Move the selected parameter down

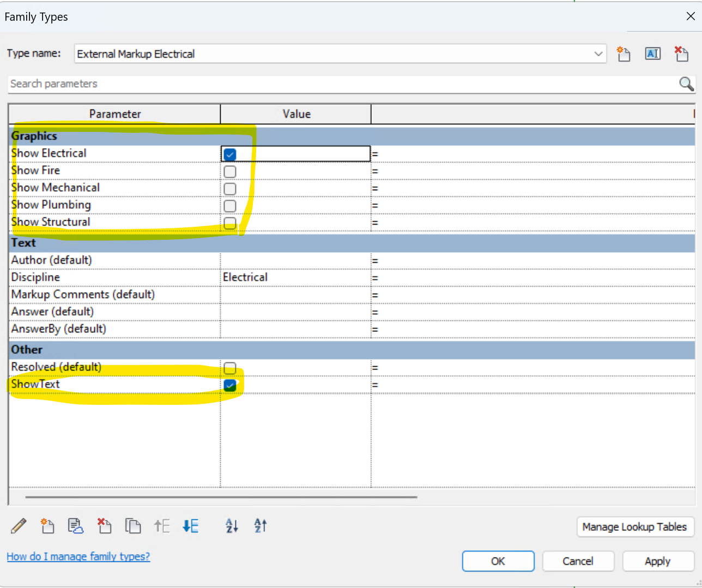[x=190, y=525]
